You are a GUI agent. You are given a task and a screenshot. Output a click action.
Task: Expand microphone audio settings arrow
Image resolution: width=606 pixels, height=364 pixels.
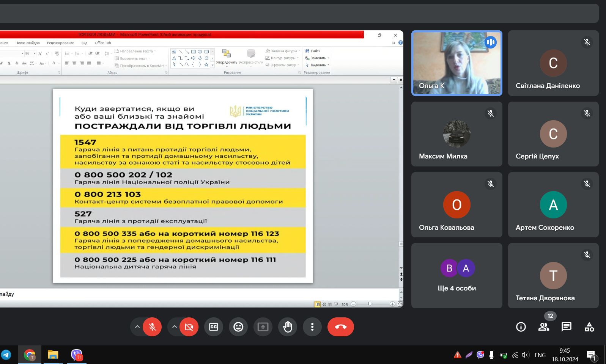pos(137,327)
